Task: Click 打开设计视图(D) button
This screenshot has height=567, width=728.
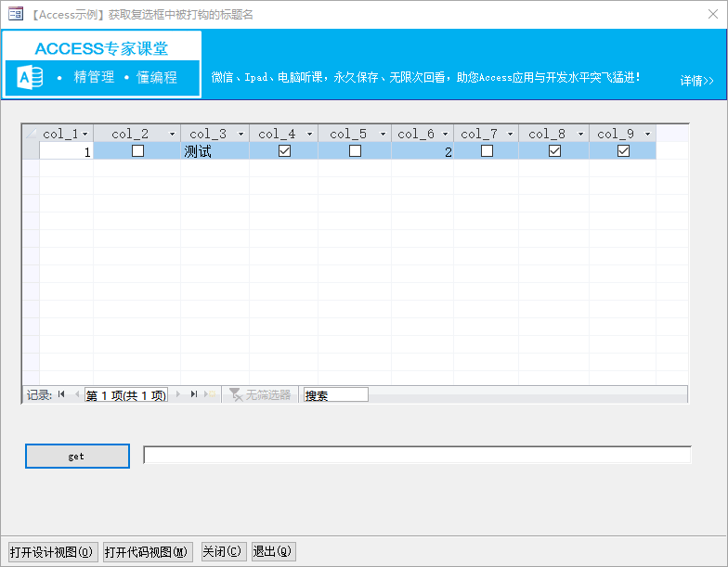Action: click(53, 551)
